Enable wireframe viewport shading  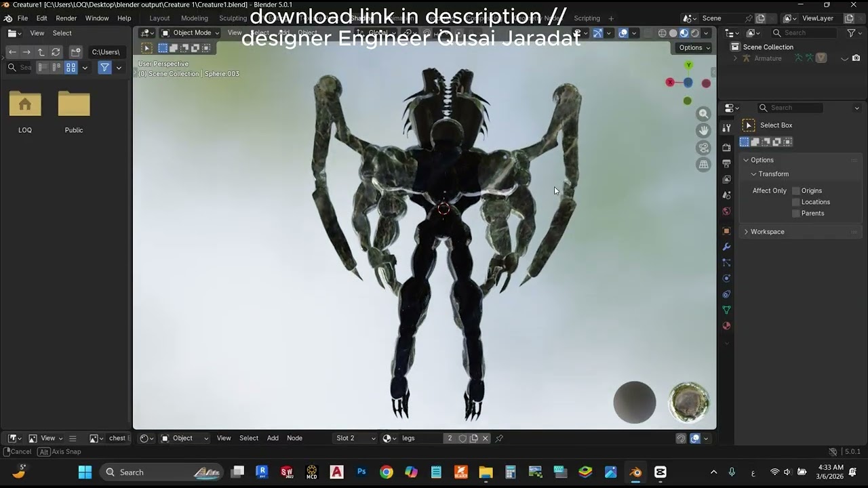click(663, 33)
